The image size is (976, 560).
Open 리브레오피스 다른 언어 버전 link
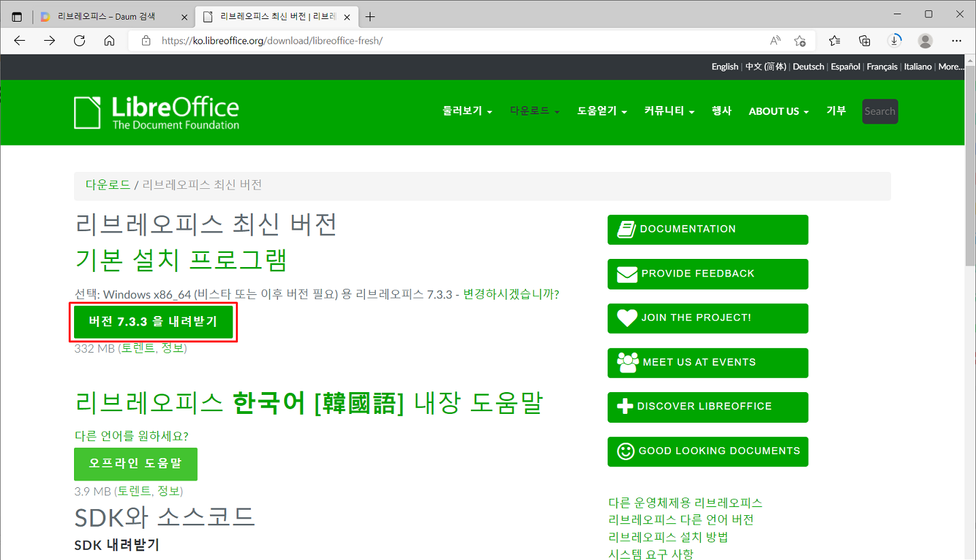point(681,520)
